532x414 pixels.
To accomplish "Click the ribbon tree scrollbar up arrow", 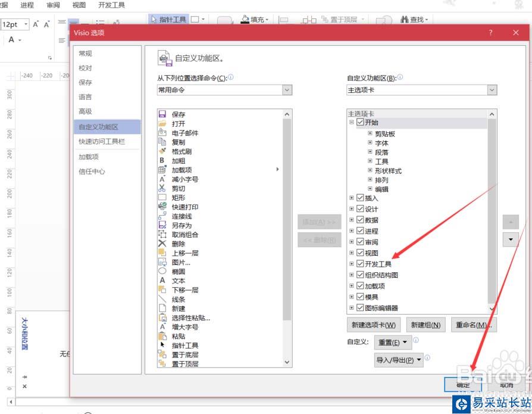I will pos(492,115).
